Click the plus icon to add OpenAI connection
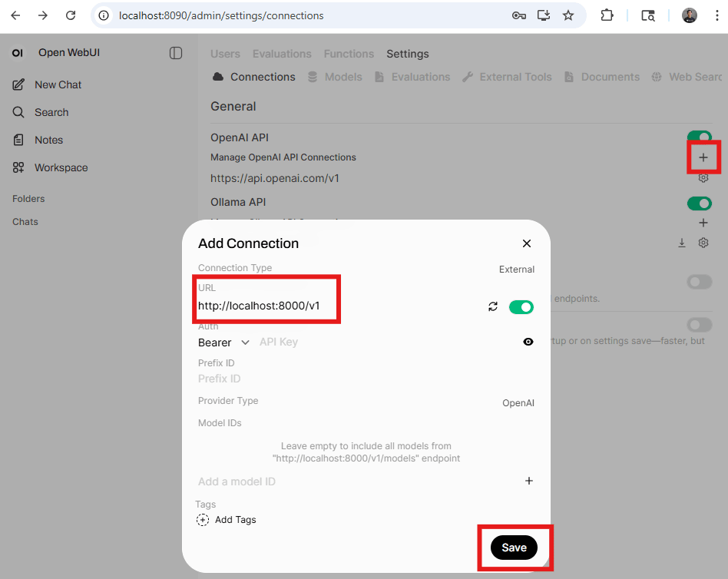This screenshot has height=579, width=728. click(x=703, y=157)
